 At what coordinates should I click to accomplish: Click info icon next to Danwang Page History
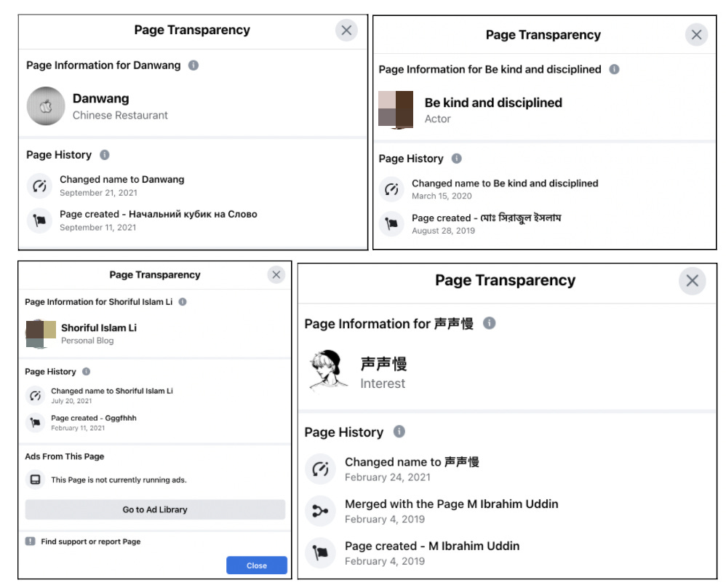pyautogui.click(x=105, y=155)
